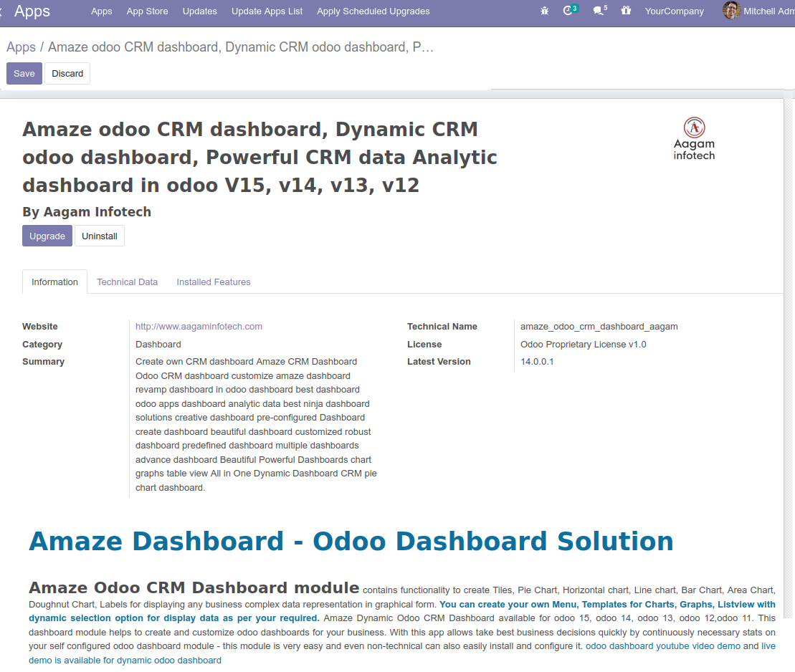Screen dimensions: 795x672
Task: Click the Mitchell Admin avatar
Action: [731, 10]
